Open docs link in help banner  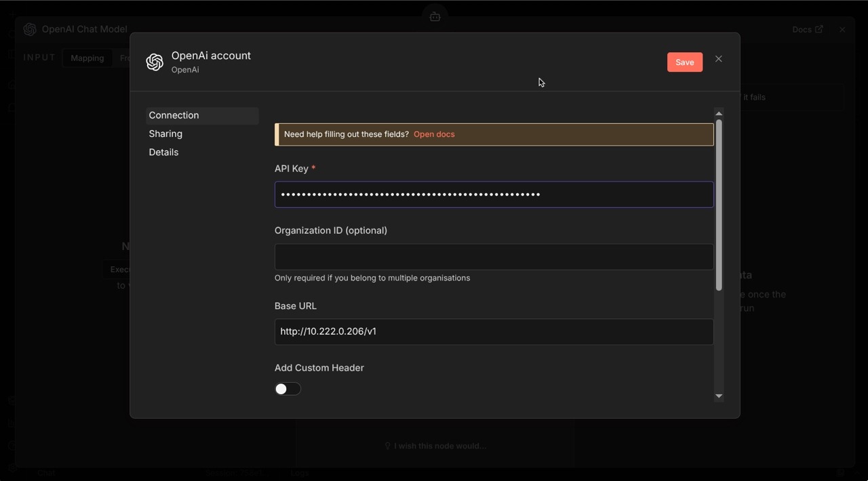[x=434, y=134]
